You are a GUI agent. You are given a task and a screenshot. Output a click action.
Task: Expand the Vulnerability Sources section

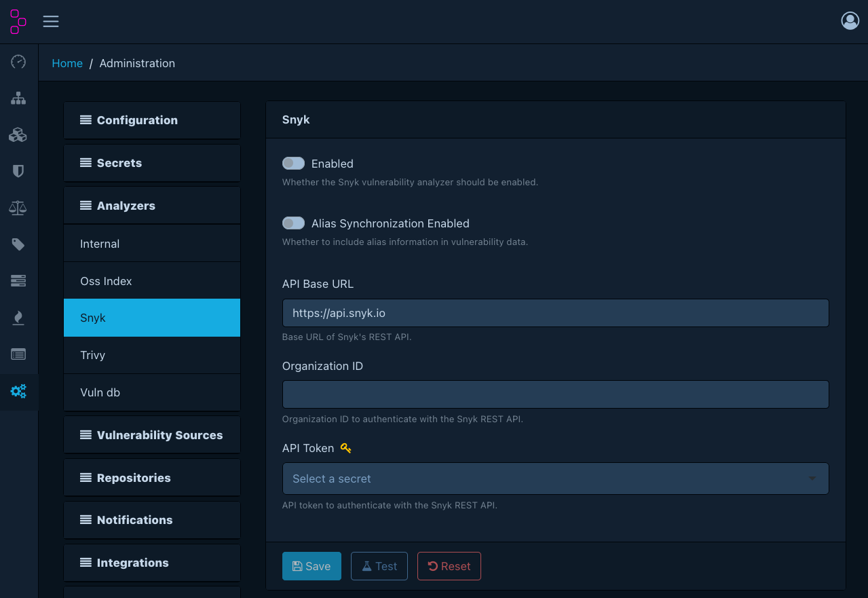pos(151,434)
